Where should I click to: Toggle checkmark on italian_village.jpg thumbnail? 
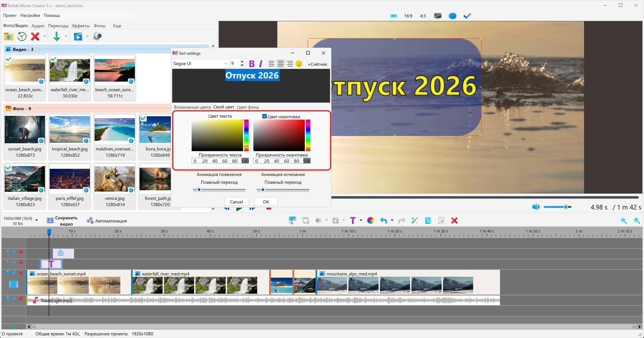point(8,167)
